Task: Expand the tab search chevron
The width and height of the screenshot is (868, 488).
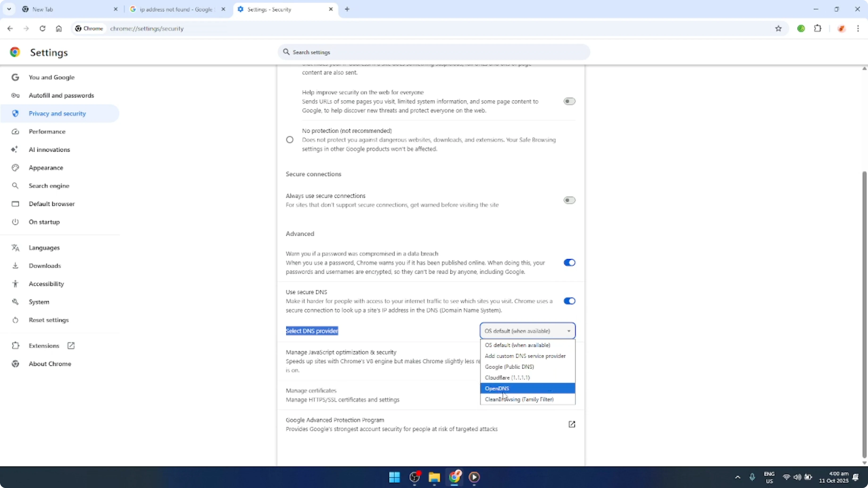Action: click(x=9, y=9)
